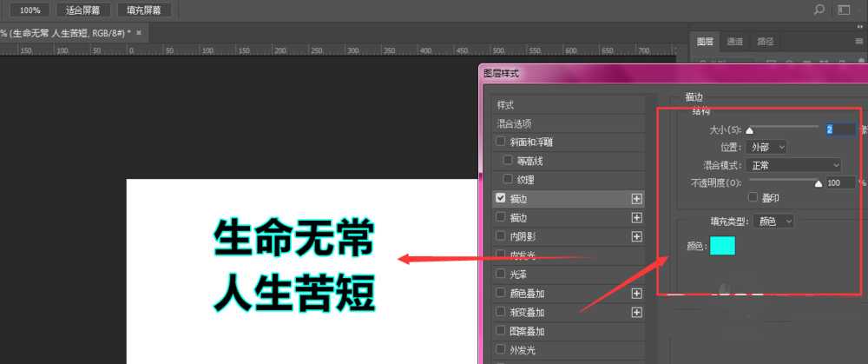Switch to the 路径 tab
Screen dimensions: 868x364
coord(765,41)
